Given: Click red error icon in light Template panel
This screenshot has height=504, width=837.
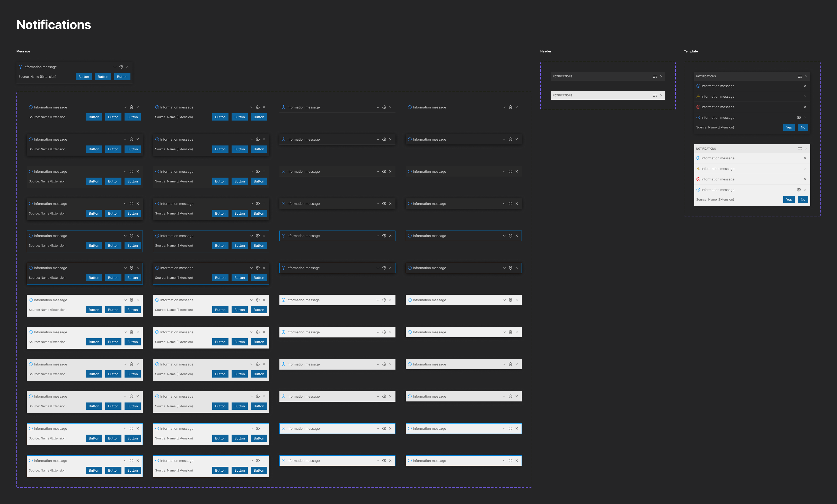Looking at the screenshot, I should pos(698,179).
